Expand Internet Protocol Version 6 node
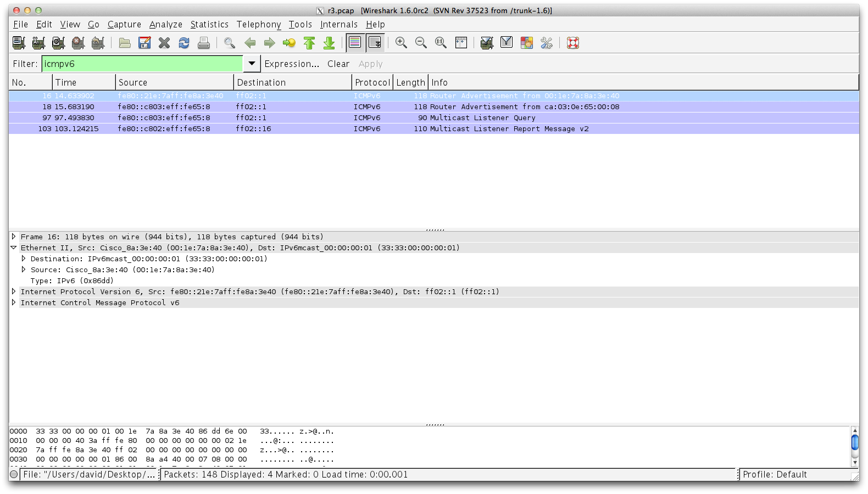868x494 pixels. pyautogui.click(x=14, y=291)
